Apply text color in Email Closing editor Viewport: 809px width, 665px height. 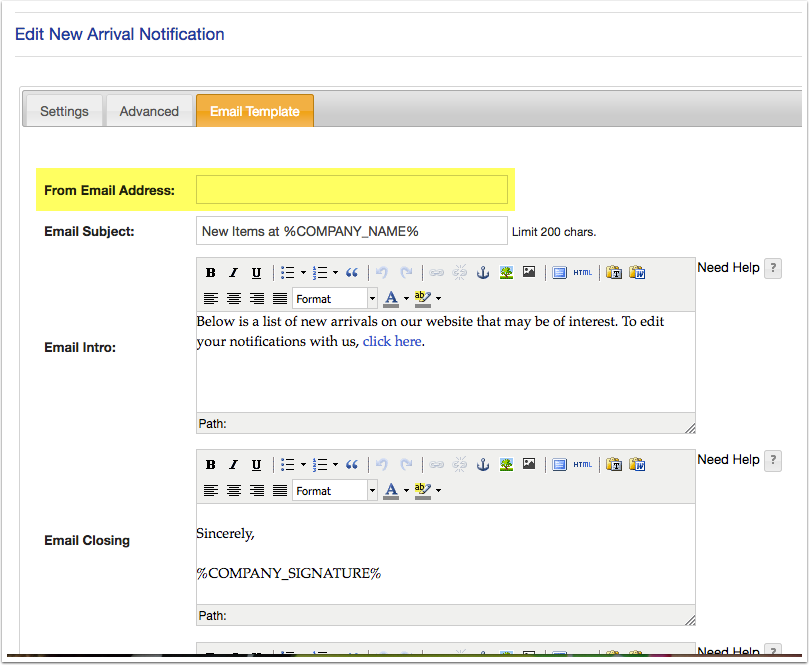click(x=391, y=490)
